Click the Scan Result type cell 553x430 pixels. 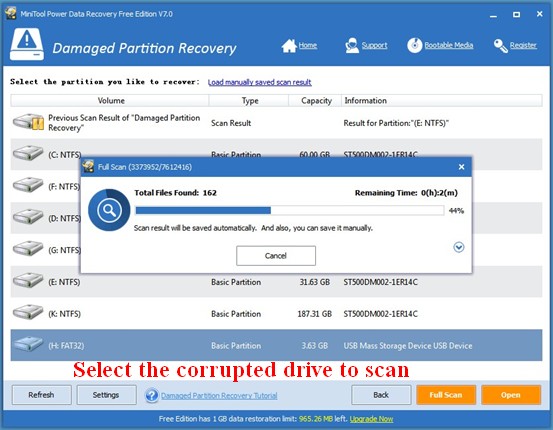point(231,123)
